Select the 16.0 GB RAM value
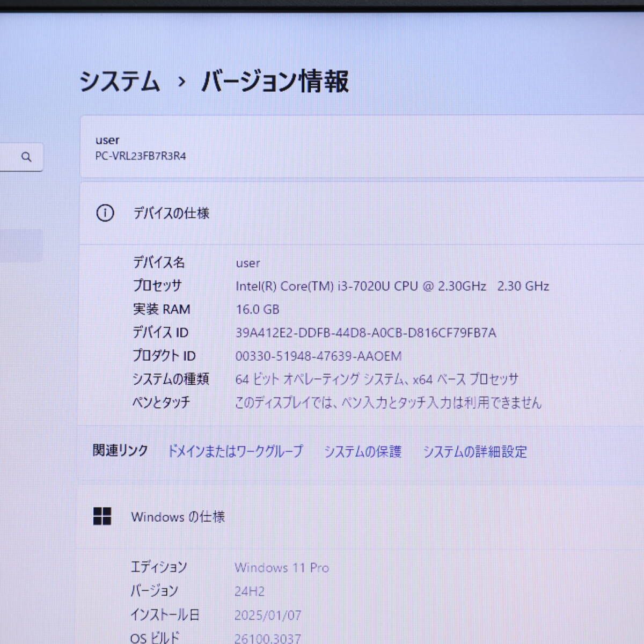 pos(258,309)
